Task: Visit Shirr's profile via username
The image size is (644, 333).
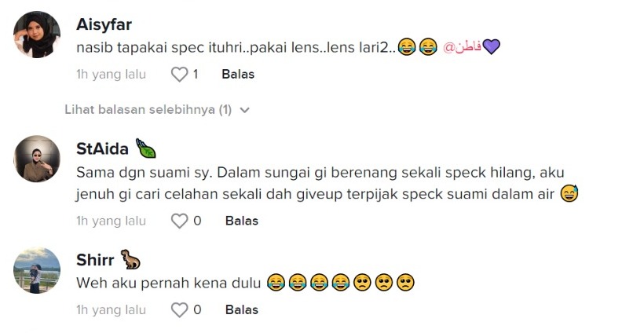Action: 92,260
